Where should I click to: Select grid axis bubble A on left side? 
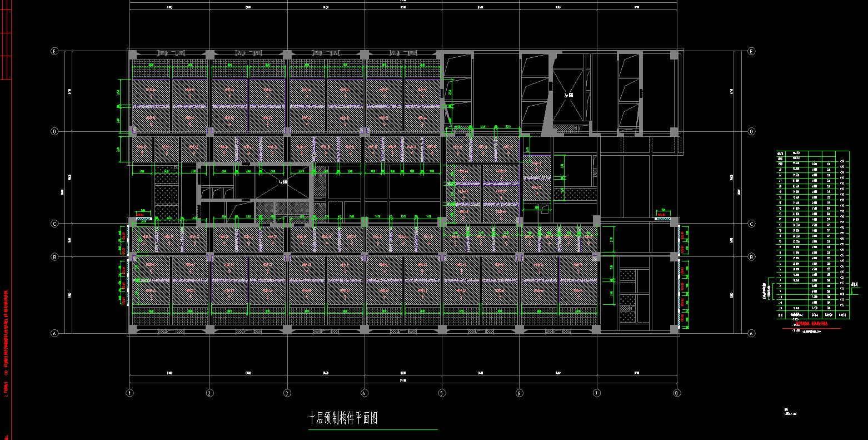pos(54,334)
